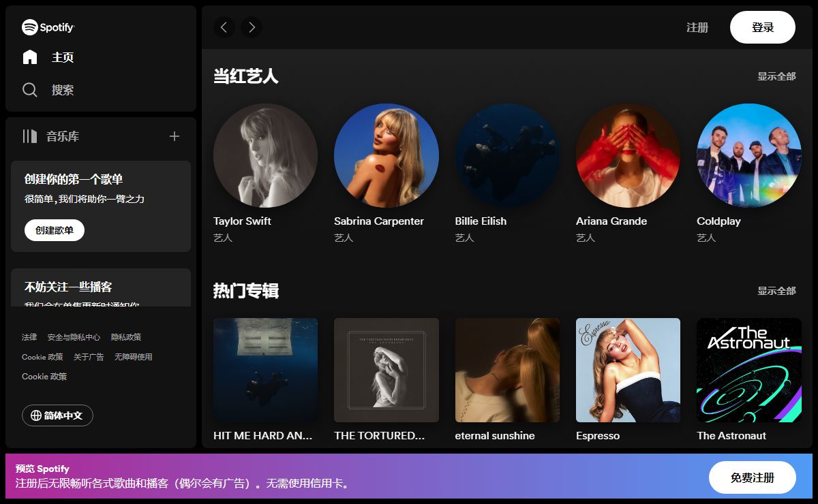Click the 登录 login button
This screenshot has width=818, height=504.
click(763, 27)
